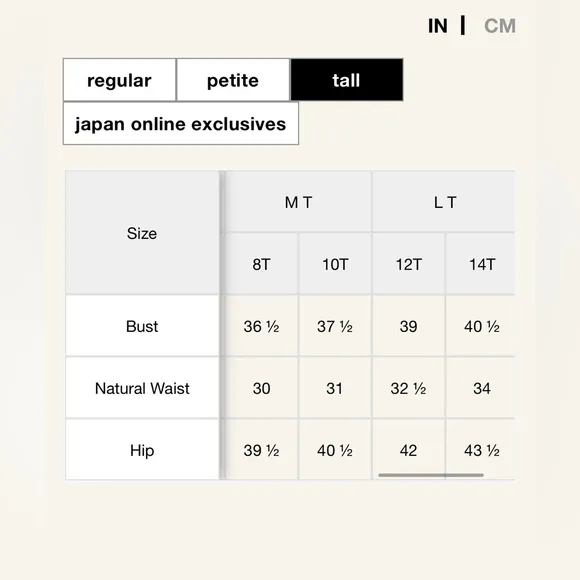Click the L T column header
The width and height of the screenshot is (580, 580).
pyautogui.click(x=444, y=202)
